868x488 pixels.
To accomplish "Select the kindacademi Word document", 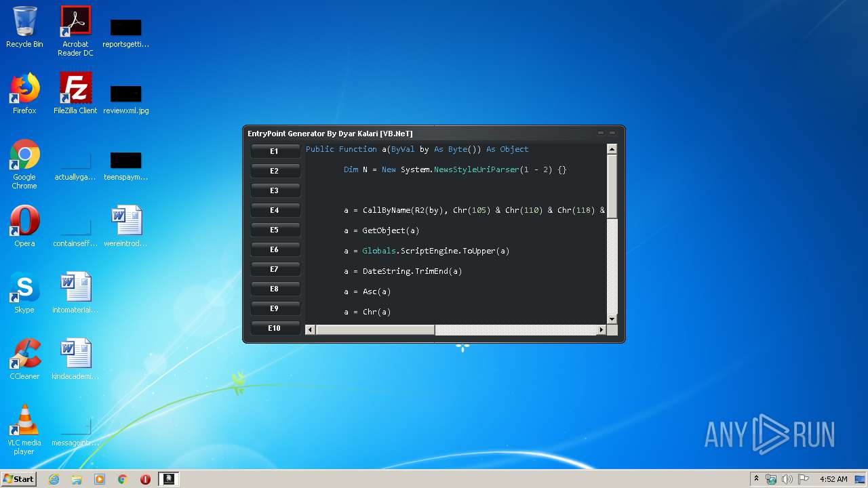I will coord(75,359).
